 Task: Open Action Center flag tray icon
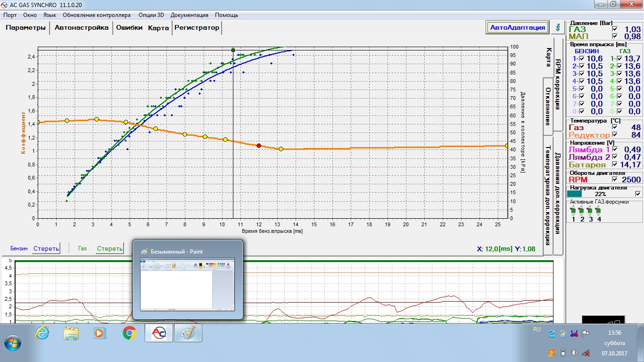[x=585, y=334]
